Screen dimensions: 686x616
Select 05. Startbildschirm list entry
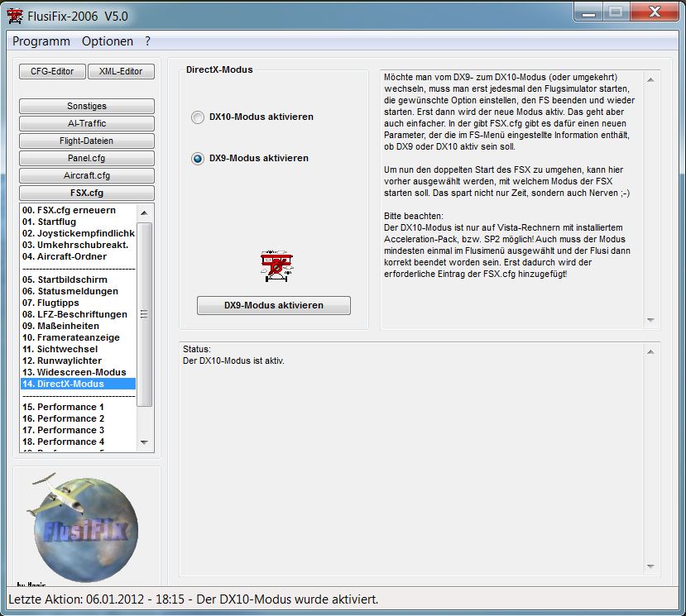[x=79, y=279]
